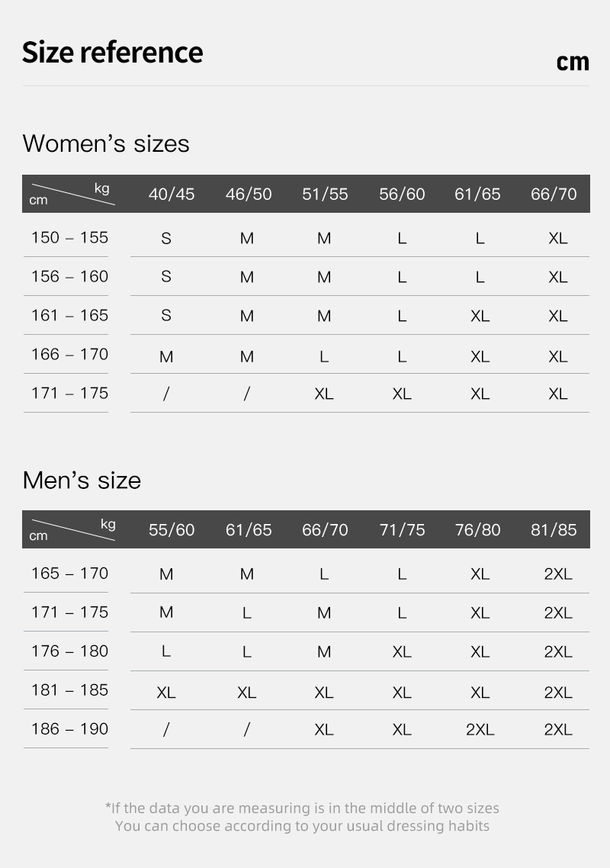Click the 81/85 kg column header

click(554, 529)
